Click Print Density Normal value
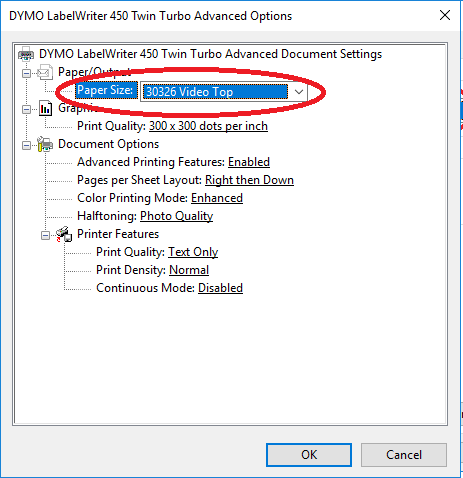 coord(189,270)
